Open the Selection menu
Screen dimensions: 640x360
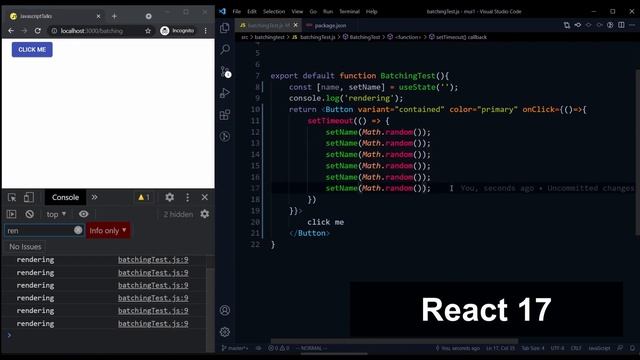(274, 11)
